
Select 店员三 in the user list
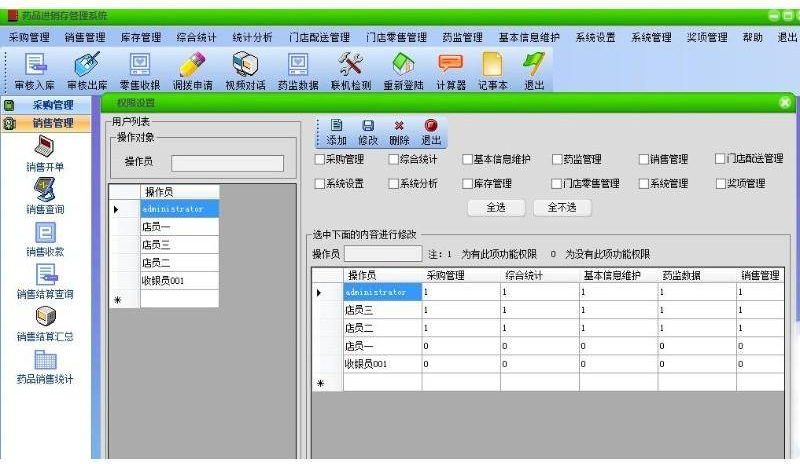(x=180, y=245)
